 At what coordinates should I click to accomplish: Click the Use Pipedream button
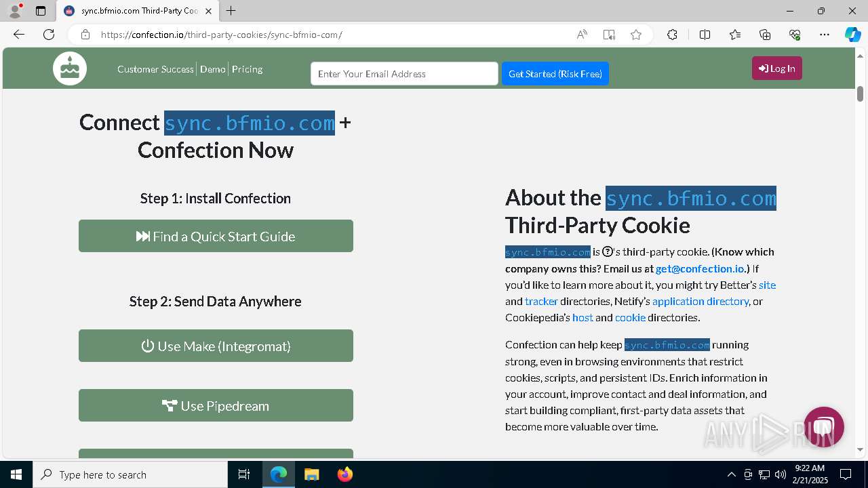click(x=216, y=405)
